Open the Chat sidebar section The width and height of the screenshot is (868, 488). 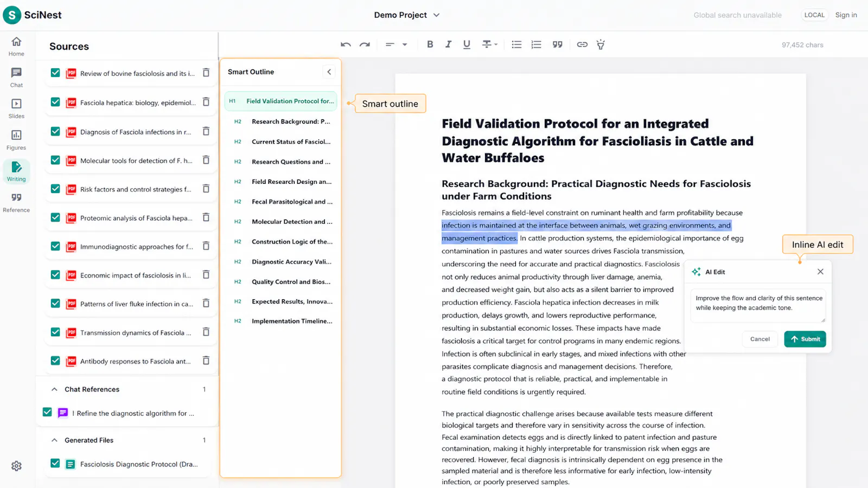[x=16, y=78]
